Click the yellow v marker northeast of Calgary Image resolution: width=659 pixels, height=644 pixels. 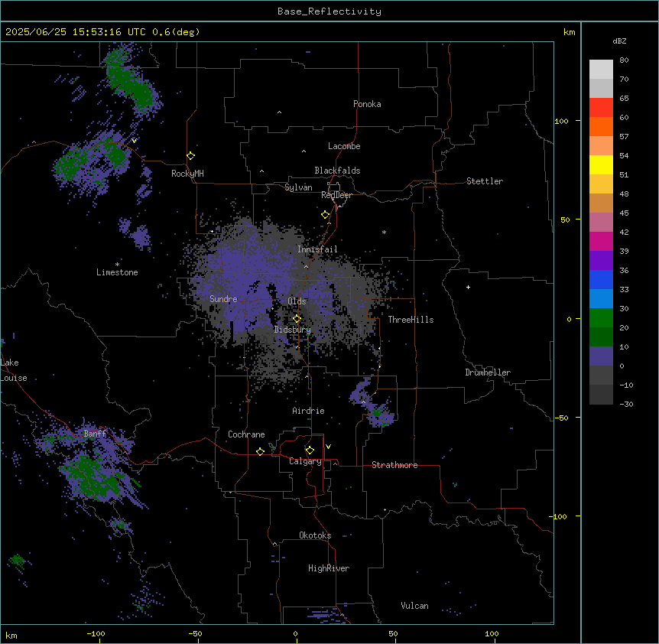(328, 447)
